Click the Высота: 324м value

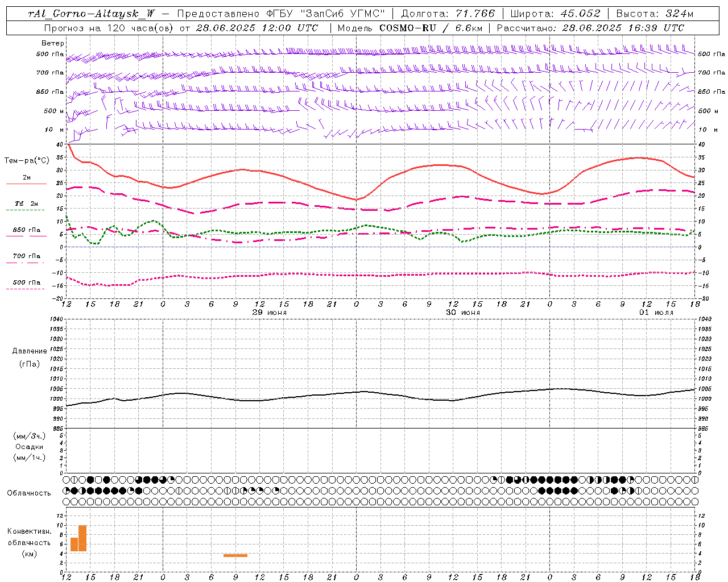[655, 14]
